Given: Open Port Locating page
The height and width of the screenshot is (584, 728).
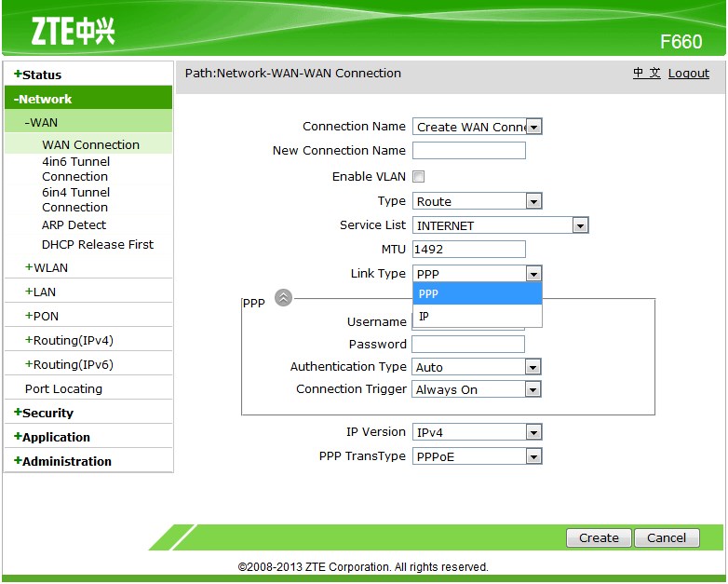Looking at the screenshot, I should tap(63, 388).
